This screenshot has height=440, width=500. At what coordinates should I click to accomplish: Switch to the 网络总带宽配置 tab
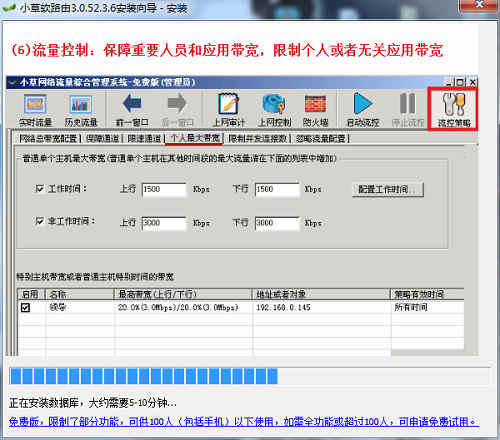coord(49,138)
